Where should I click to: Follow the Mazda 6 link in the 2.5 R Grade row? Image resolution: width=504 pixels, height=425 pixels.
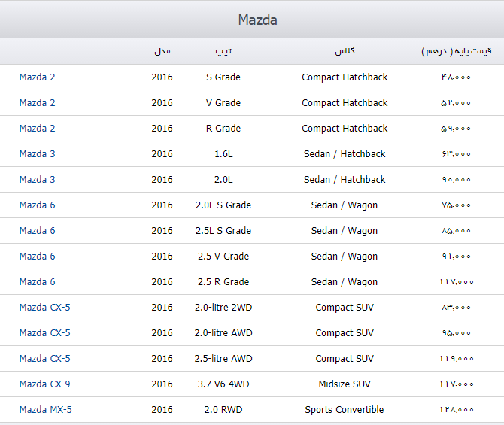coord(38,281)
